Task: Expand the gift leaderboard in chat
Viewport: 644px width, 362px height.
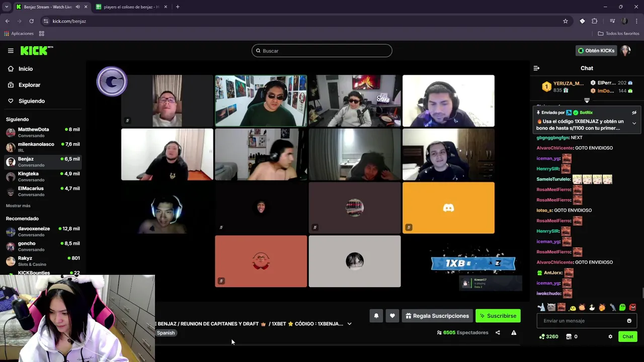Action: pos(587,101)
